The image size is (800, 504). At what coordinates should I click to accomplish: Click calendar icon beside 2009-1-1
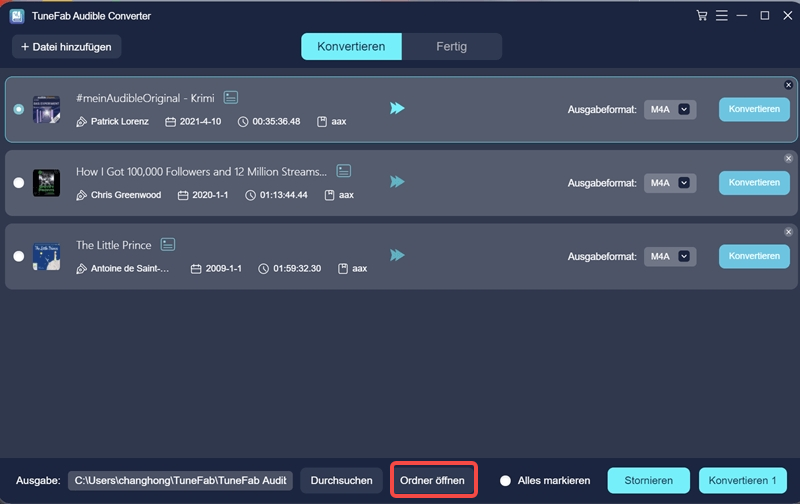[196, 269]
